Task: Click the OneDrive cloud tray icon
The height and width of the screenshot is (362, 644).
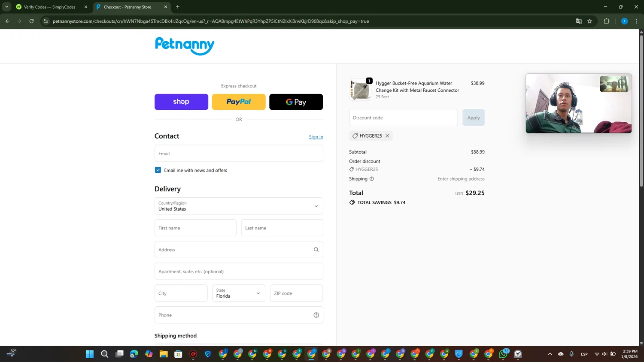Action: click(x=561, y=354)
